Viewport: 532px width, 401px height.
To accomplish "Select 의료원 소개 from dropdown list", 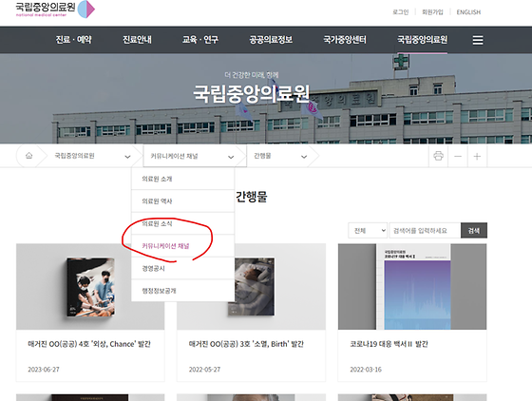I will click(182, 179).
